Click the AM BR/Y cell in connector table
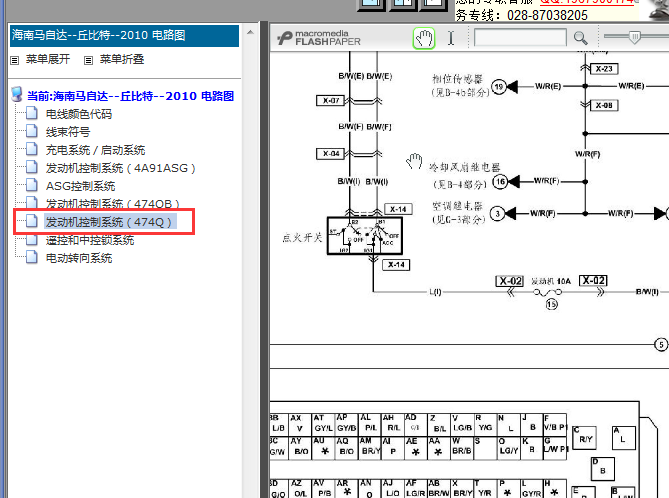This screenshot has height=498, width=669. pyautogui.click(x=369, y=447)
